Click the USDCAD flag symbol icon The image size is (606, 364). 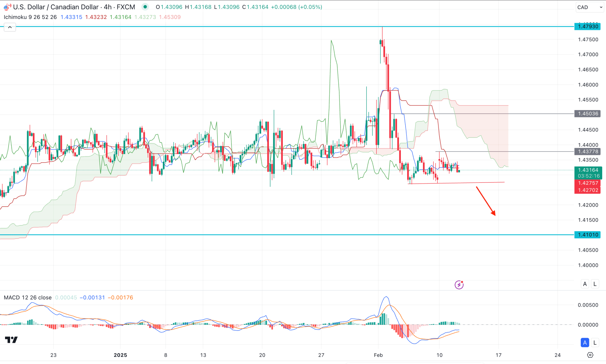[x=7, y=7]
